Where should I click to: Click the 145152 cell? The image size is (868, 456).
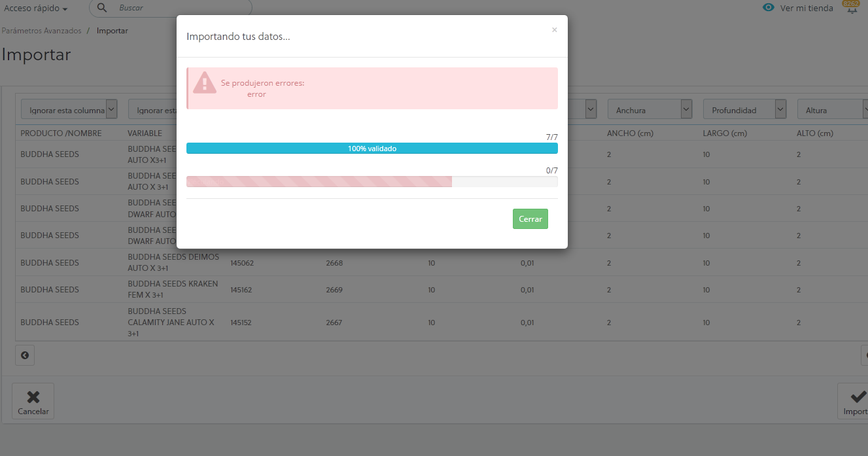click(x=242, y=323)
